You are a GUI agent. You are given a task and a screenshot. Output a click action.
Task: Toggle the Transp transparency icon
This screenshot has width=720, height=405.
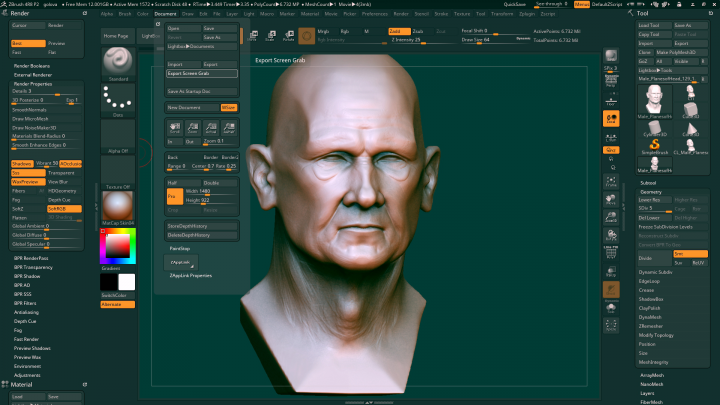(x=611, y=271)
